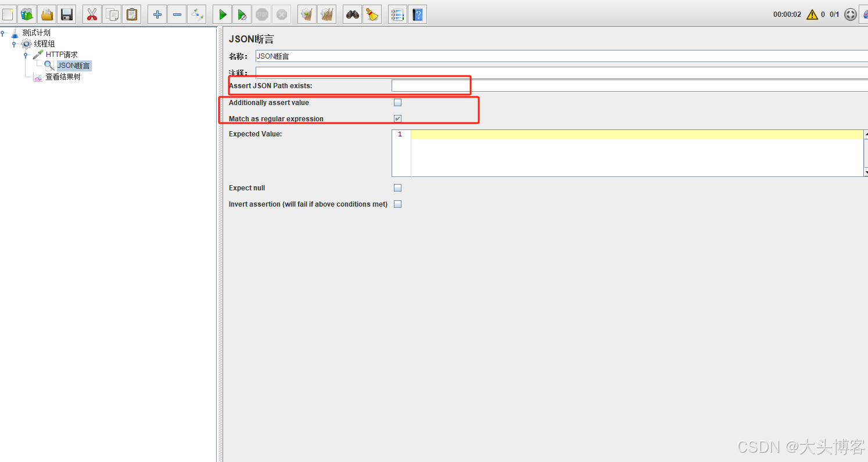
Task: Click the 0/1 thread count text
Action: point(834,15)
